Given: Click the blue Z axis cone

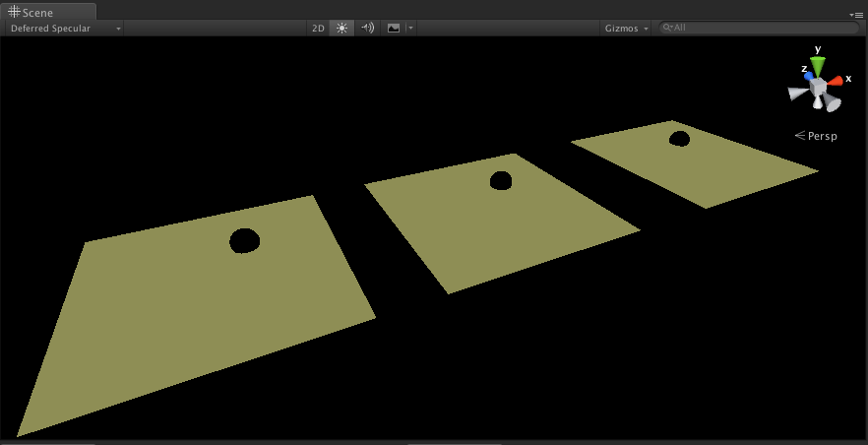Looking at the screenshot, I should (809, 75).
